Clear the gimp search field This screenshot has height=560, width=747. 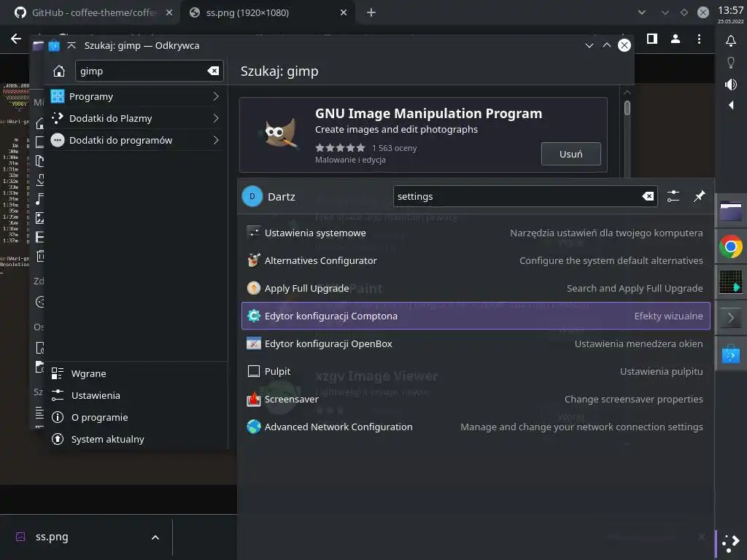pos(213,71)
